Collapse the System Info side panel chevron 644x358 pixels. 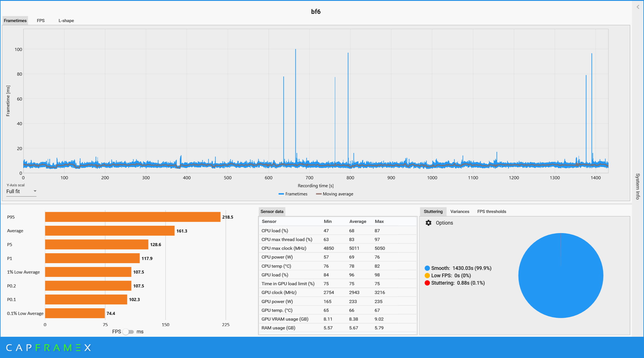coord(638,7)
